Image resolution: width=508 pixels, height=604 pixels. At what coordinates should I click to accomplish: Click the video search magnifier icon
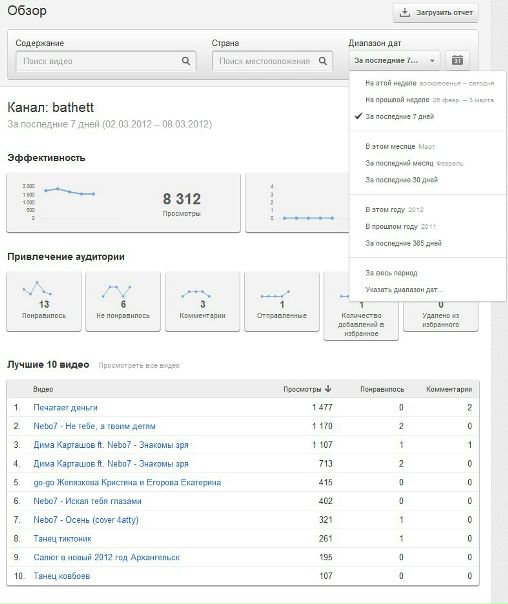point(186,61)
